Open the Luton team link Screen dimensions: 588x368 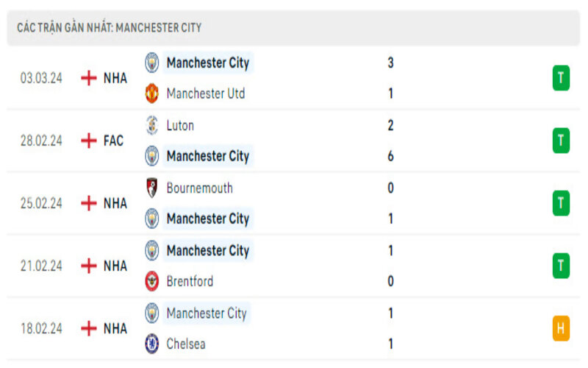click(x=181, y=125)
